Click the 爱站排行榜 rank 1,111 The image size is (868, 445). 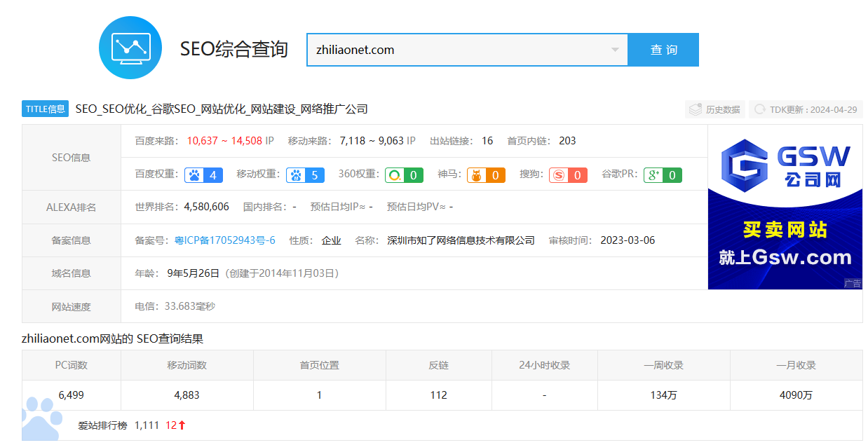[x=147, y=425]
